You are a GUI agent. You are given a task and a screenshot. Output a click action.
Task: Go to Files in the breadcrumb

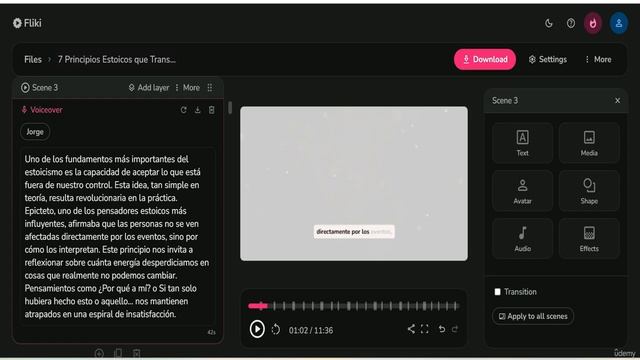(33, 60)
